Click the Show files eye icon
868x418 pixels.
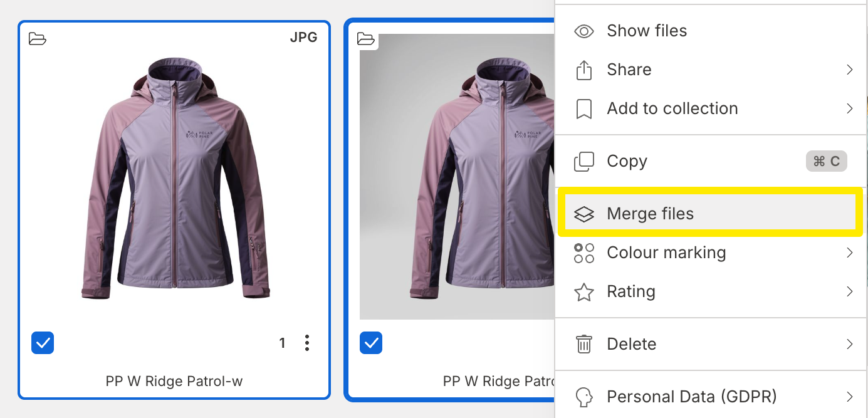[583, 30]
